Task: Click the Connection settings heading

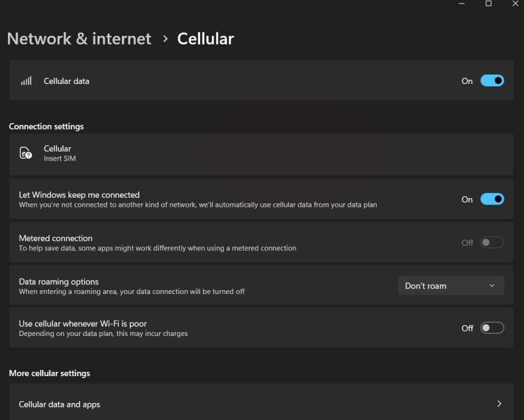Action: 46,127
